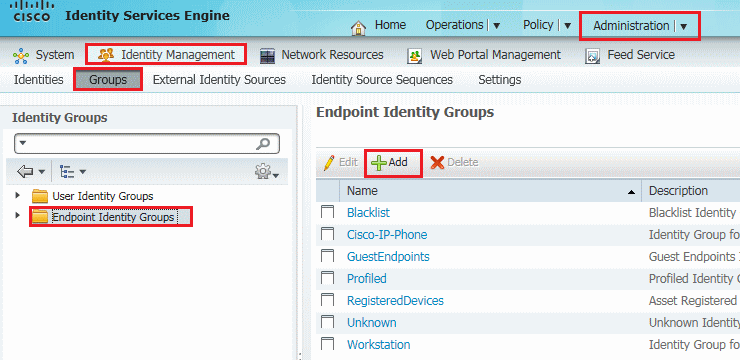Screen dimensions: 740x360
Task: Check the Blacklist row checkbox
Action: click(x=328, y=212)
